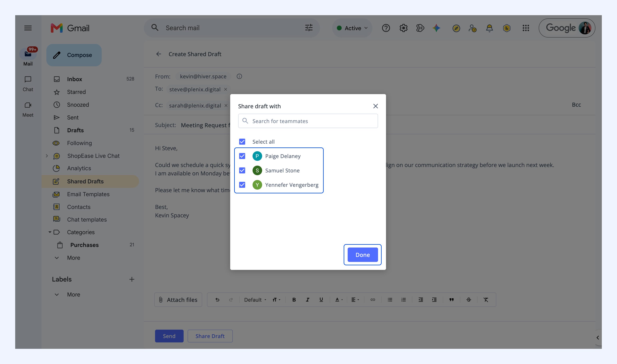Open the Inbox folder
617x364 pixels.
tap(90, 79)
